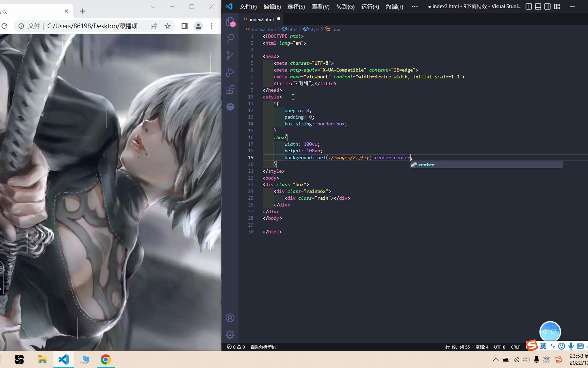Open volume control in system tray
Viewport: 588px width, 368px height.
click(526, 359)
